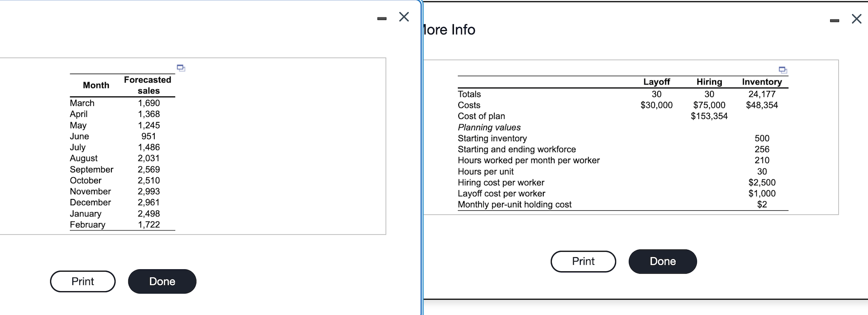868x315 pixels.
Task: Select the hiring cost $75,000
Action: tap(709, 105)
